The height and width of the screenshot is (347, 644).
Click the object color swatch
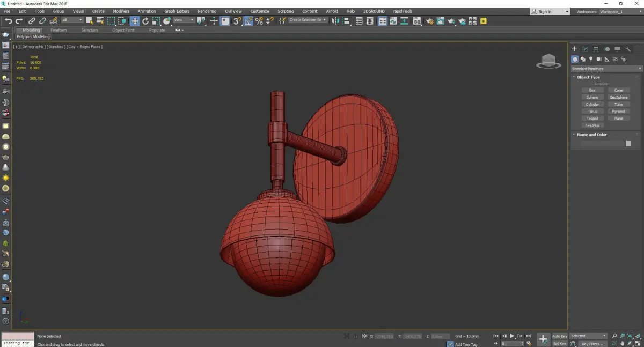pyautogui.click(x=628, y=143)
